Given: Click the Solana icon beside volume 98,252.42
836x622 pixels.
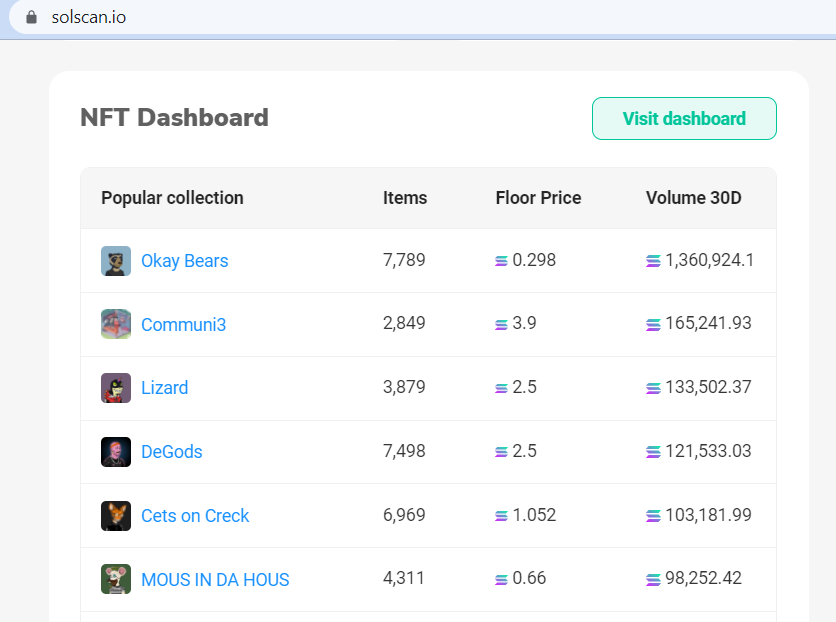Looking at the screenshot, I should coord(653,579).
